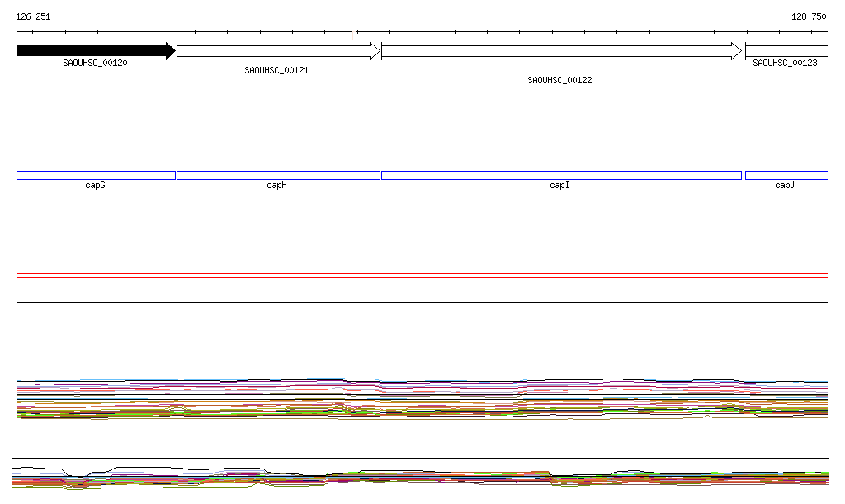Image resolution: width=845 pixels, height=504 pixels.
Task: Select the blue capG feature box
Action: point(96,175)
